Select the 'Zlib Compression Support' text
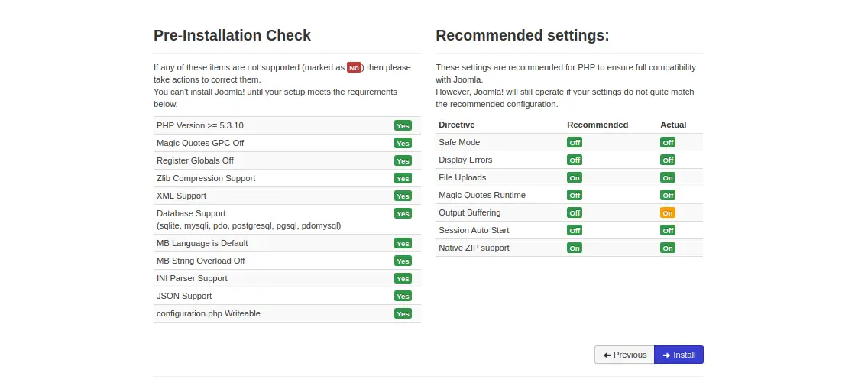This screenshot has height=389, width=868. 206,178
